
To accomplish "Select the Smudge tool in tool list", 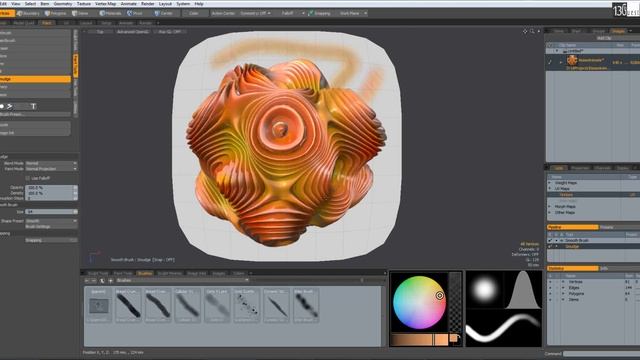I will click(x=35, y=79).
